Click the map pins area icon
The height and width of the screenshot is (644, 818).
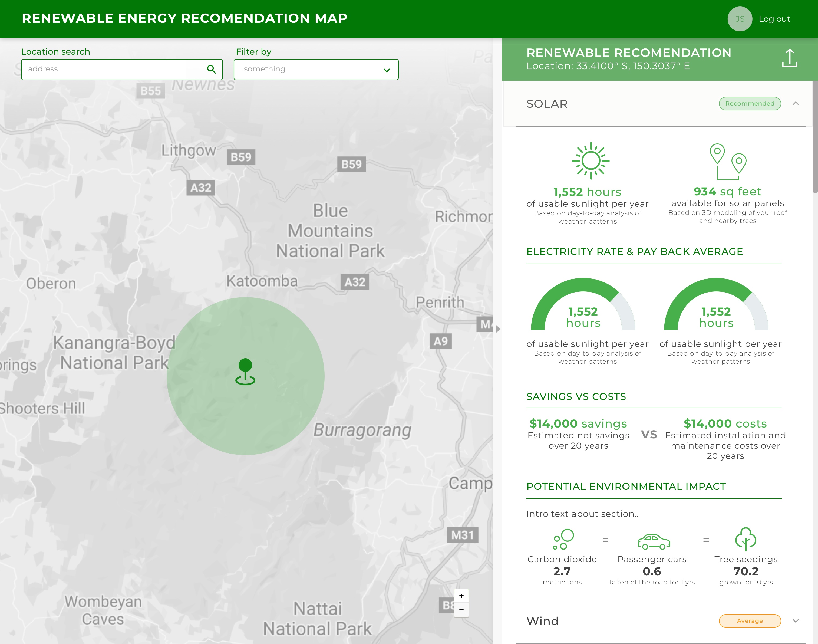(x=728, y=161)
